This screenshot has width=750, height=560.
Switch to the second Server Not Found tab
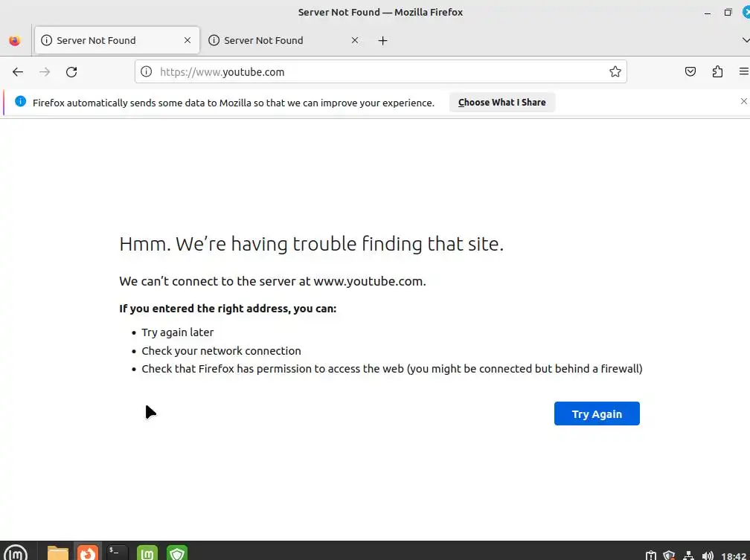tap(283, 41)
